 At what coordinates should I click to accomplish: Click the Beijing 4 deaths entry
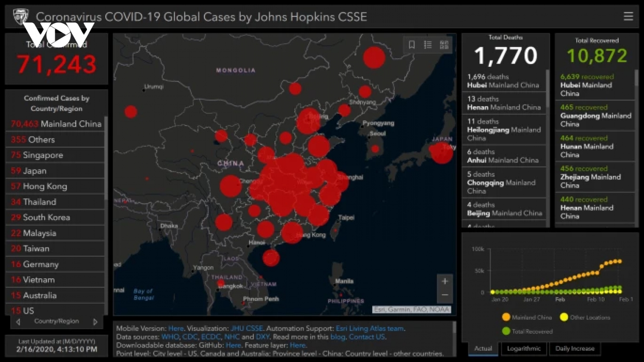pyautogui.click(x=504, y=209)
